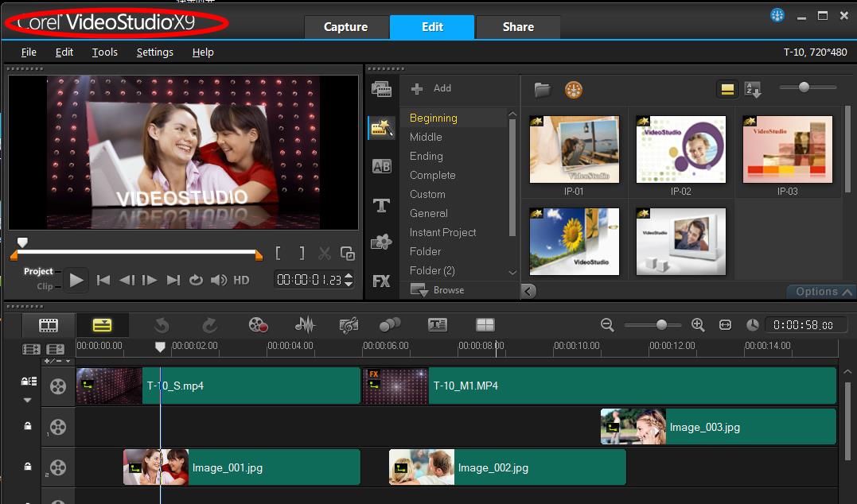This screenshot has width=857, height=504.
Task: Open the Edit menu
Action: tap(64, 52)
